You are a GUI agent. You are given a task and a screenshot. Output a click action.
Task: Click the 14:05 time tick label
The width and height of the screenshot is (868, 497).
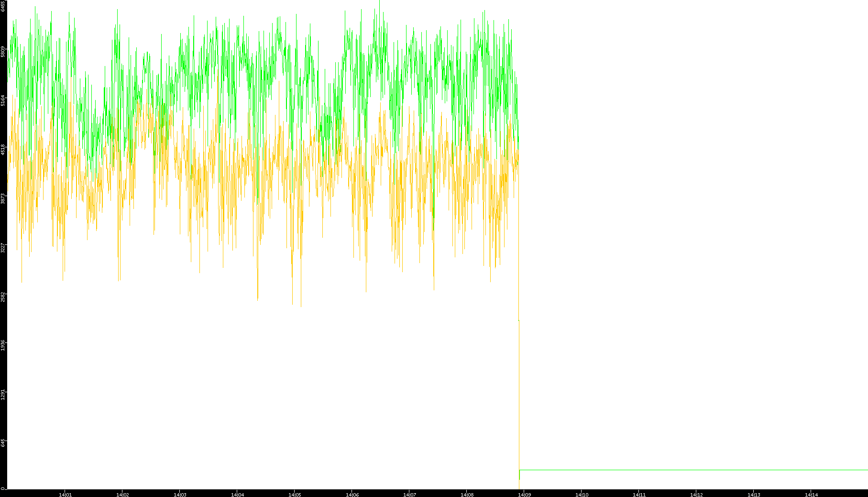click(295, 494)
